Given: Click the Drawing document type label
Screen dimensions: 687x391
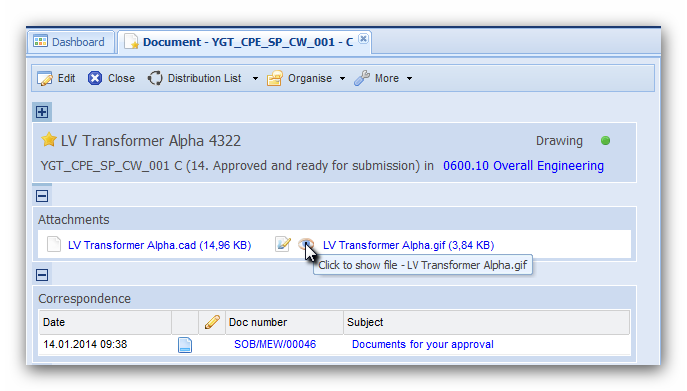Looking at the screenshot, I should point(560,141).
